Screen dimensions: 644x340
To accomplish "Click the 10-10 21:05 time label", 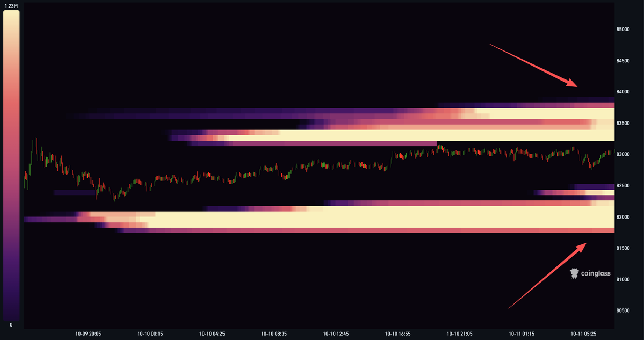I will pos(460,334).
